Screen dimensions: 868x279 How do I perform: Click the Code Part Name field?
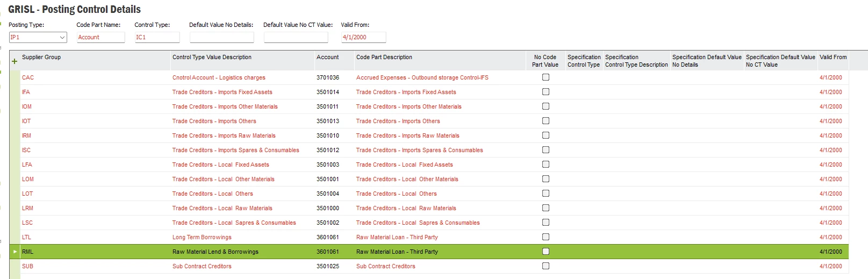click(101, 37)
